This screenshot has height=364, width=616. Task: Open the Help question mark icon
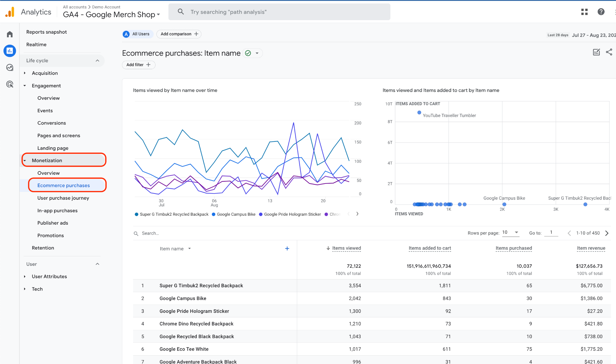(601, 12)
